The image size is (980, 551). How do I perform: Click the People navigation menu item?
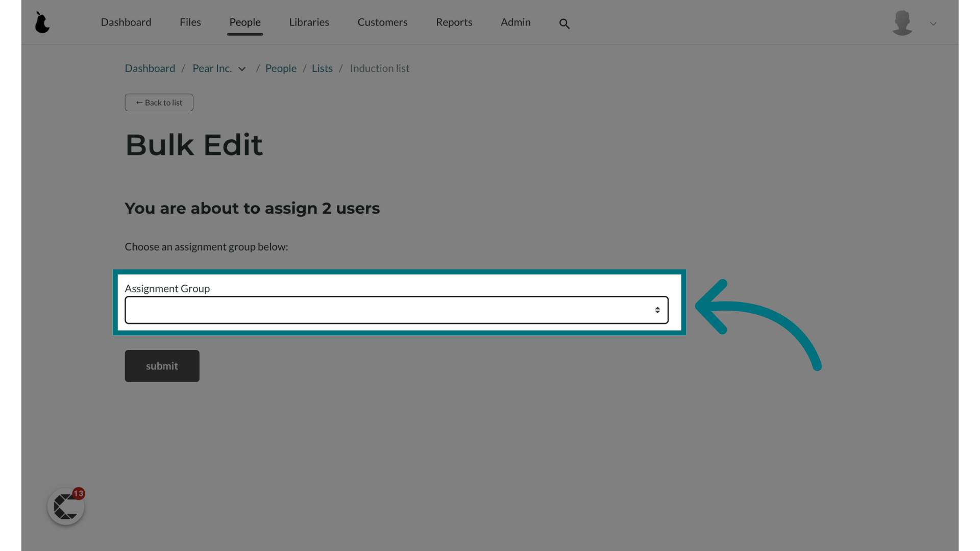[x=244, y=21]
